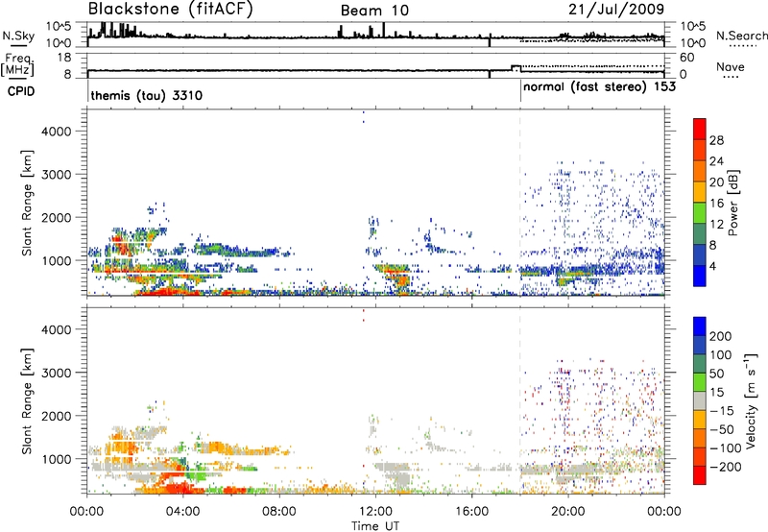Click the 'Nave' legend label
The width and height of the screenshot is (768, 532).
(731, 66)
